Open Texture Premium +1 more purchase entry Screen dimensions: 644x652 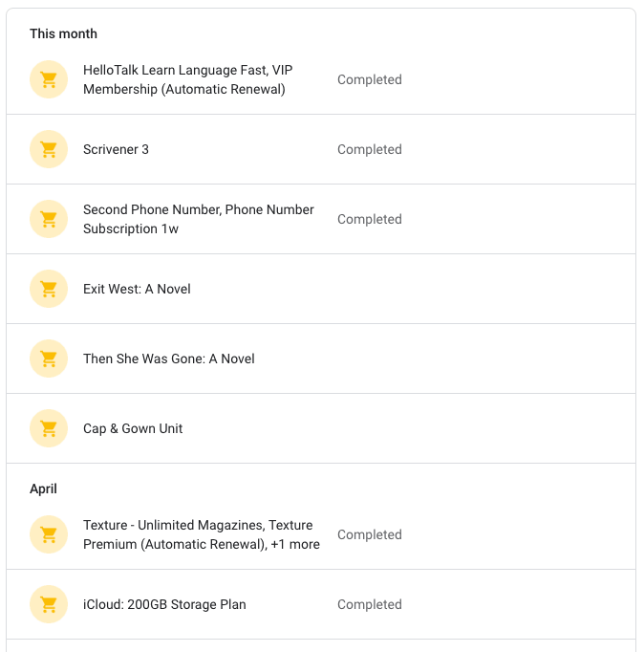321,534
